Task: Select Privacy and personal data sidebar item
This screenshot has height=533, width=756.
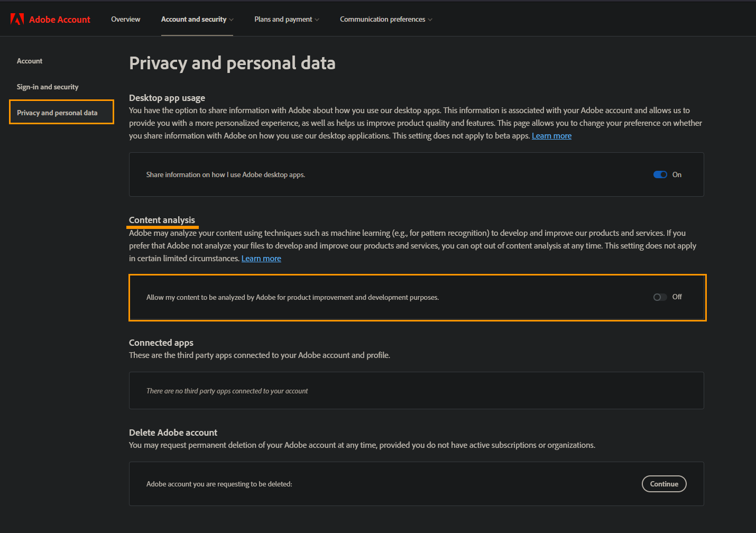Action: coord(62,112)
